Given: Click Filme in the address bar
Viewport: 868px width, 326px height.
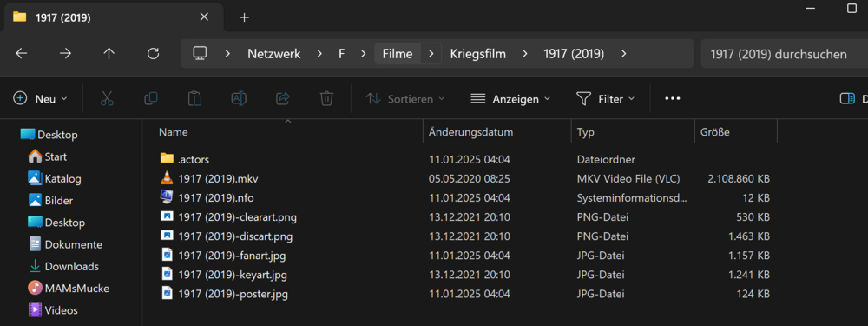Looking at the screenshot, I should coord(398,54).
